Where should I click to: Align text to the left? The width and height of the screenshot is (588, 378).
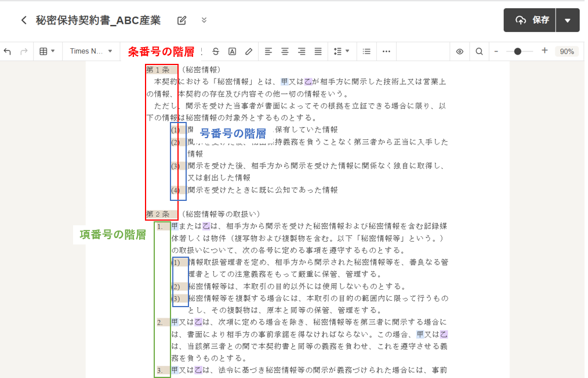click(268, 51)
